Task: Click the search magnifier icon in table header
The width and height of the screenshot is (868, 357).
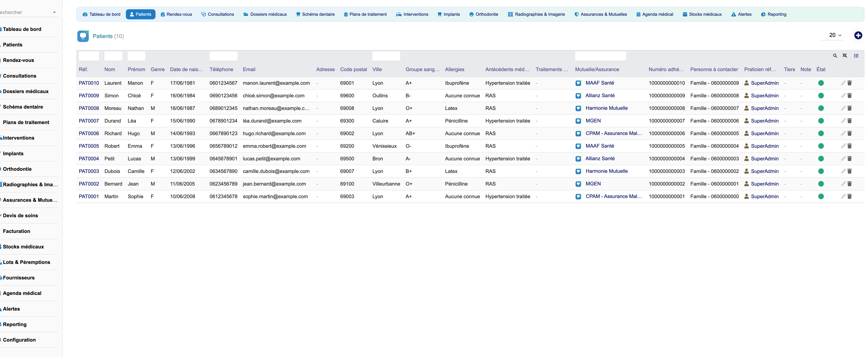Action: 835,56
